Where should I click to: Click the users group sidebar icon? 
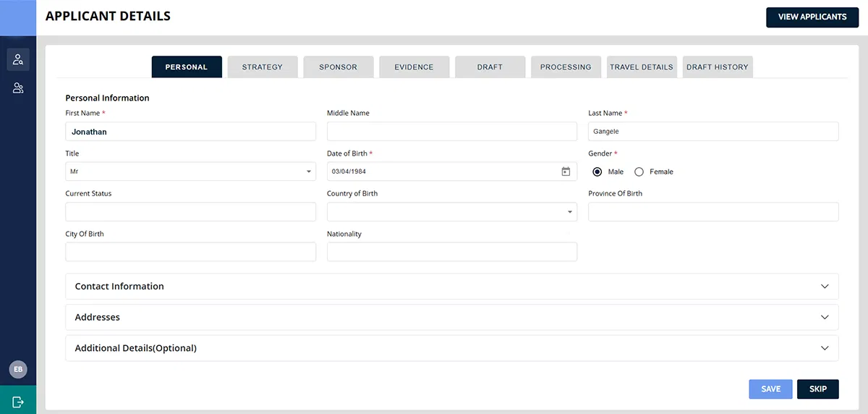[18, 88]
